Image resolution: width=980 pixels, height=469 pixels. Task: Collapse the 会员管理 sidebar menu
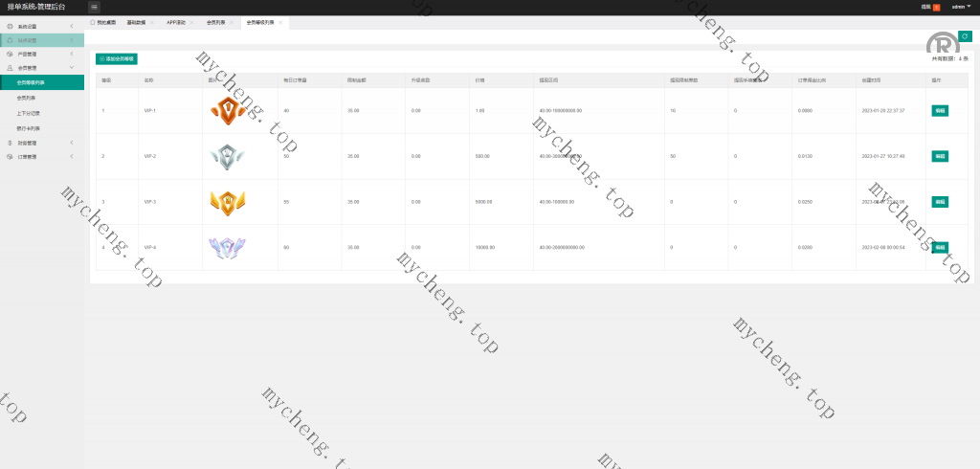72,68
